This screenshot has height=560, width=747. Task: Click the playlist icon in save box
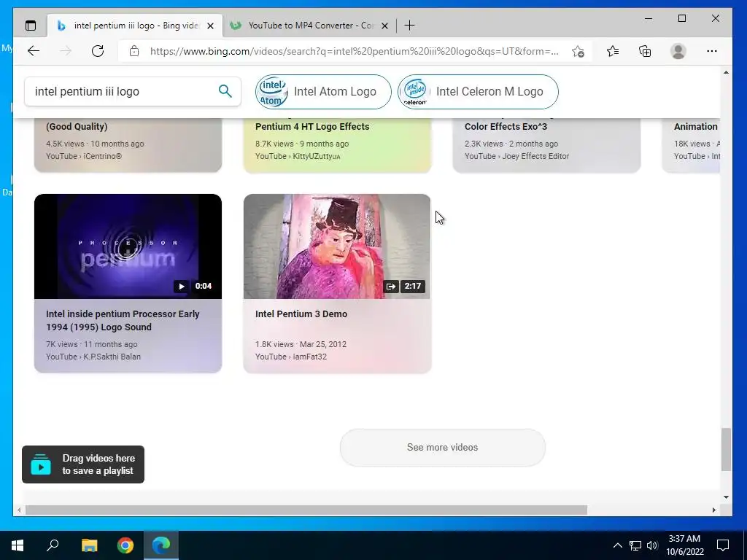point(41,464)
